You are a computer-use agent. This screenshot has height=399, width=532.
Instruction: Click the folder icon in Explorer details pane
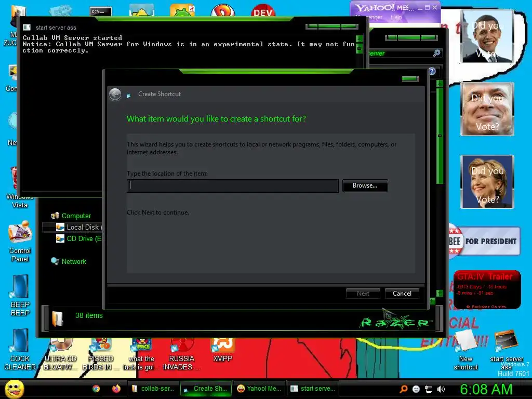tap(57, 318)
